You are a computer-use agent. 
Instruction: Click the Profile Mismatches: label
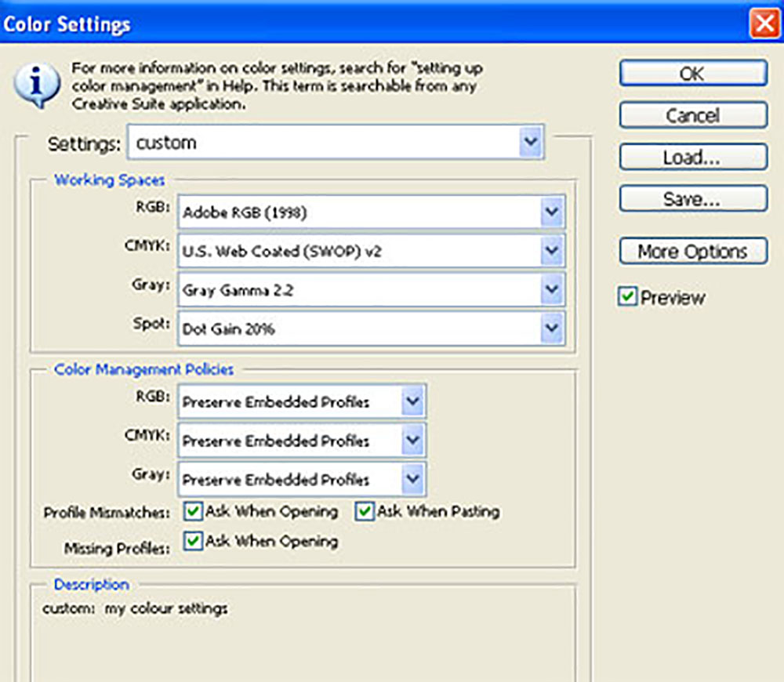point(107,513)
